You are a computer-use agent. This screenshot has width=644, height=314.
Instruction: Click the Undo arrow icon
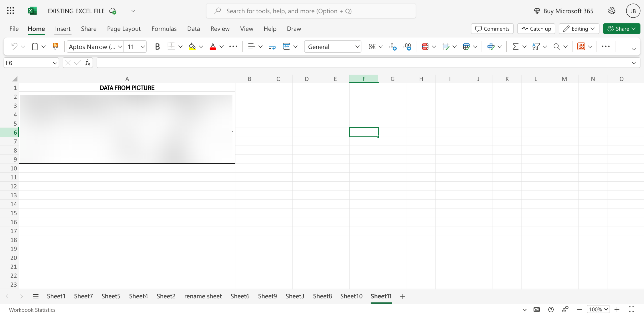14,47
